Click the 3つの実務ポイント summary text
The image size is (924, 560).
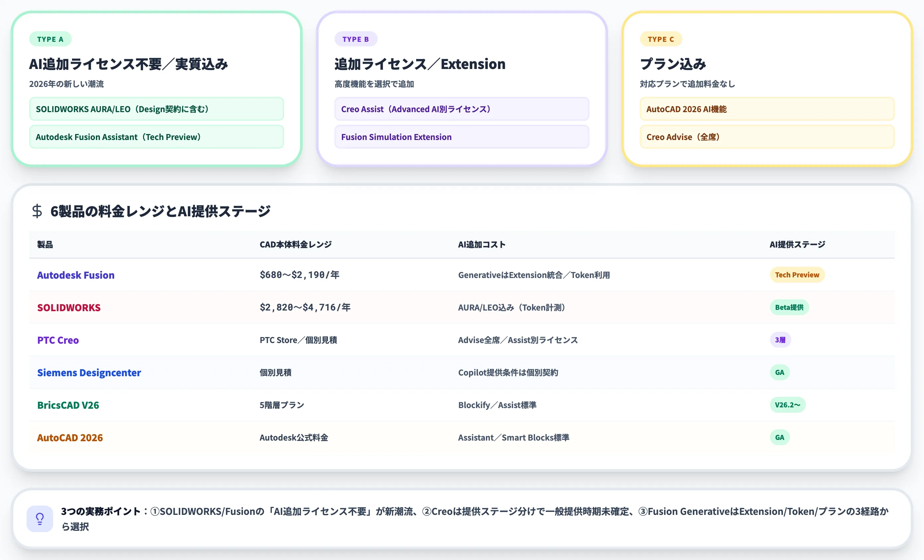(x=475, y=519)
